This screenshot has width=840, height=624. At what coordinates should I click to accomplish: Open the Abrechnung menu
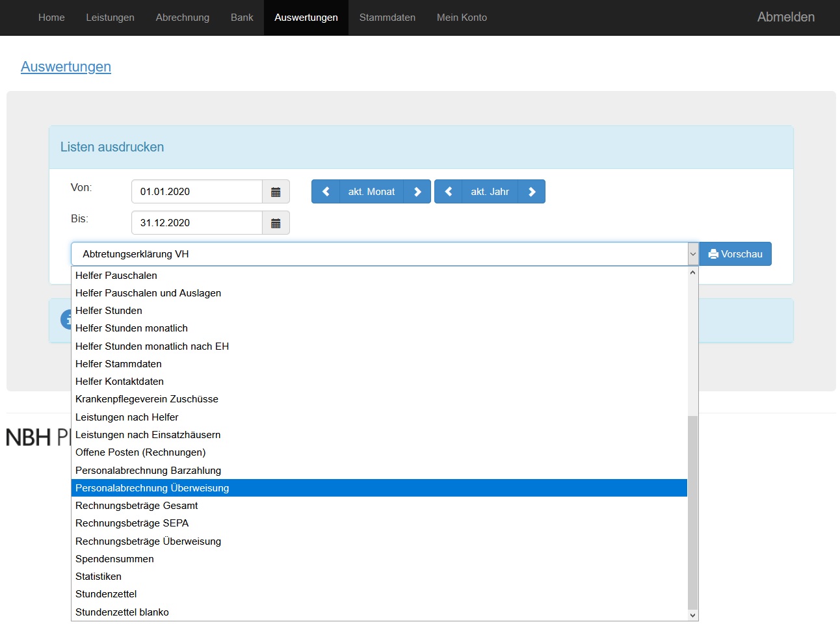pos(183,18)
